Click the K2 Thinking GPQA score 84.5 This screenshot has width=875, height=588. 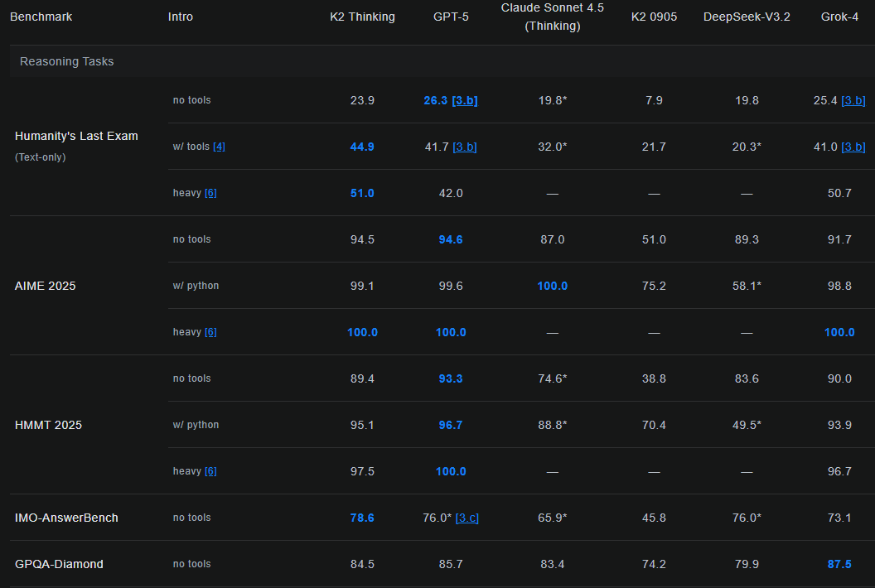coord(362,564)
